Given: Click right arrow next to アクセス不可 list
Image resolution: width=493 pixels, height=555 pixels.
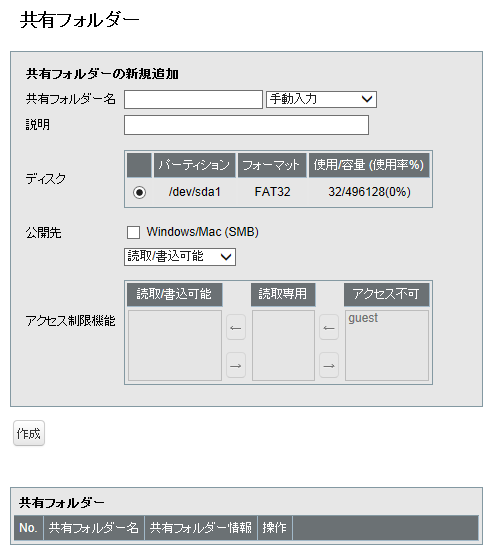Looking at the screenshot, I should click(x=329, y=365).
